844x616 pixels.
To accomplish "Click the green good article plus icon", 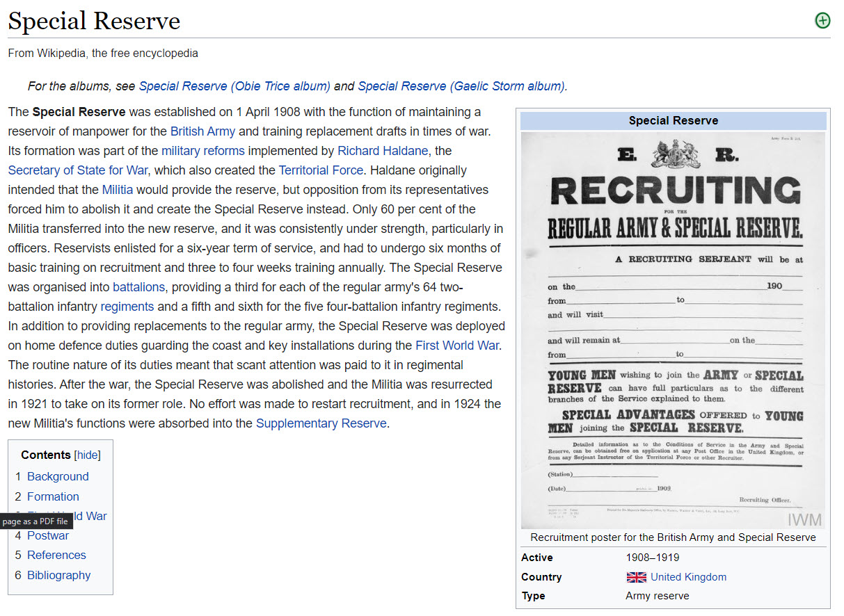I will tap(822, 21).
